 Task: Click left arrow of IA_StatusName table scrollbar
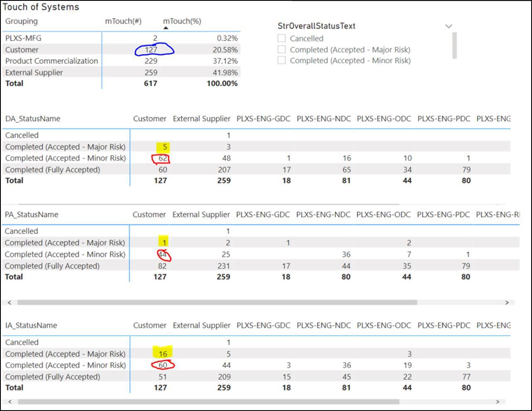click(x=10, y=402)
